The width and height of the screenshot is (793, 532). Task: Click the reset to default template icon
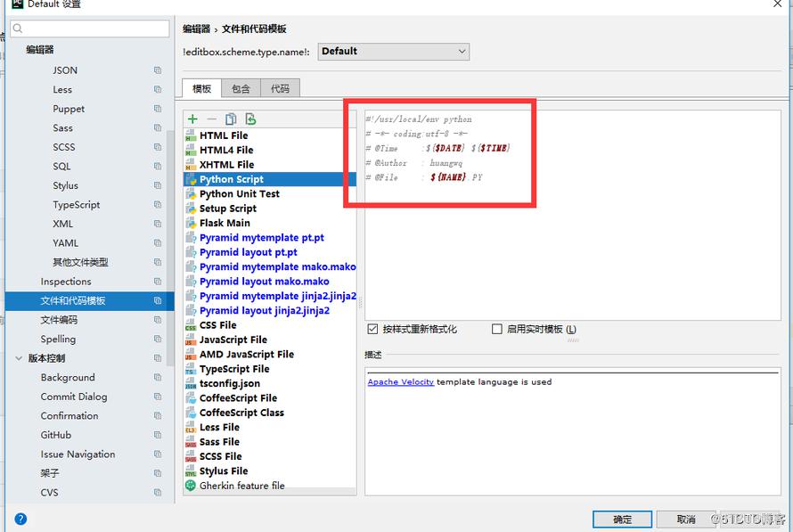(250, 119)
